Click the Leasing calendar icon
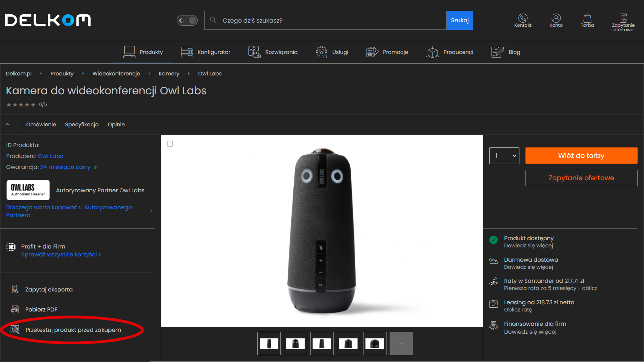644x362 pixels. coord(493,304)
